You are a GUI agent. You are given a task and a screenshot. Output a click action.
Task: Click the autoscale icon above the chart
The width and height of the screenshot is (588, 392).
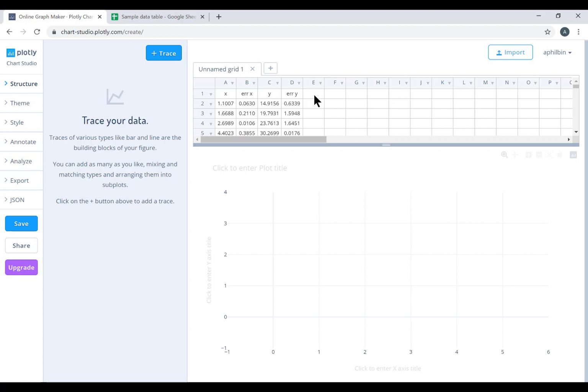[x=549, y=155]
